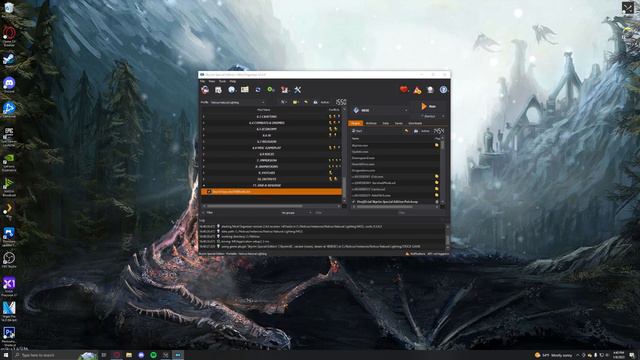Collapse the 11. ENB & RESHADE separator

tap(204, 185)
